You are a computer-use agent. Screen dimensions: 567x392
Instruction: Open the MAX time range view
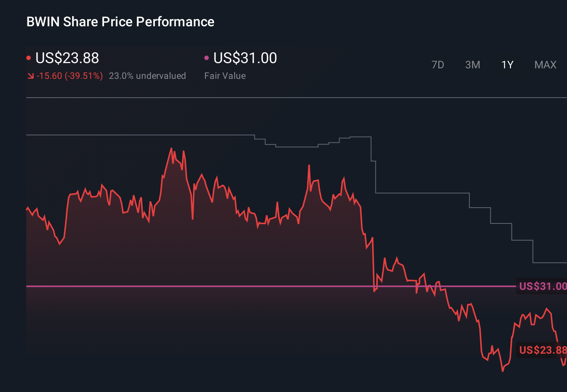pos(545,65)
